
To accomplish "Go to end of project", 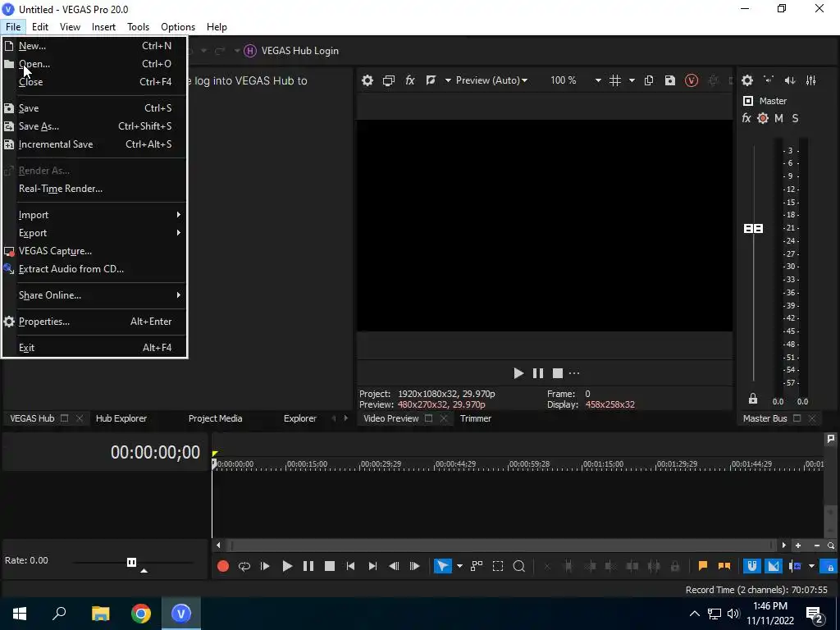I will [x=372, y=566].
